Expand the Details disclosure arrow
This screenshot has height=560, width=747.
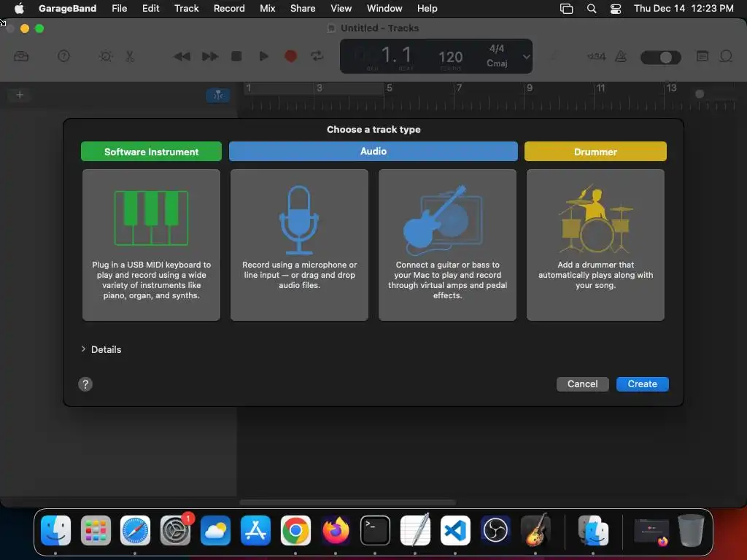point(83,349)
